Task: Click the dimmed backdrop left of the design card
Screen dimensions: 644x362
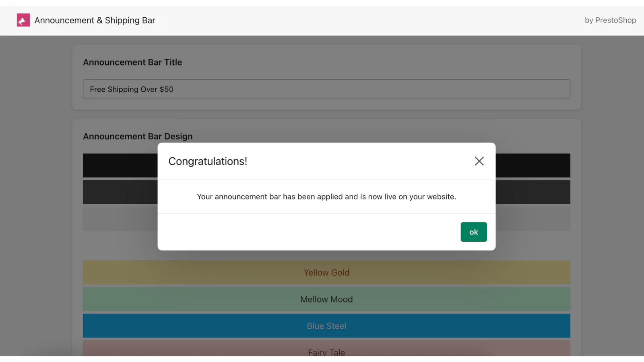Action: point(36,201)
